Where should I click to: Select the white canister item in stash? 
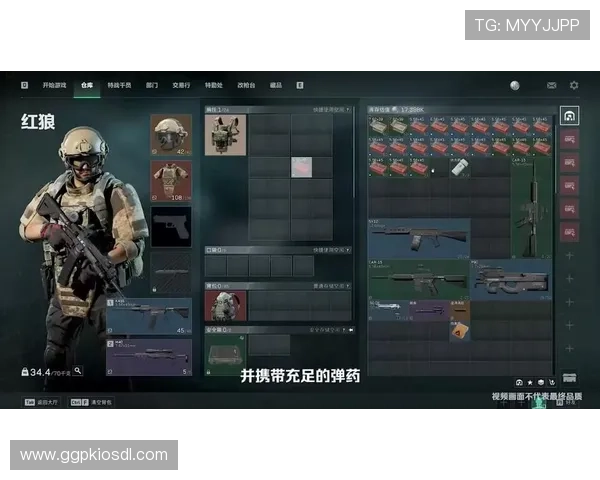pyautogui.click(x=460, y=167)
